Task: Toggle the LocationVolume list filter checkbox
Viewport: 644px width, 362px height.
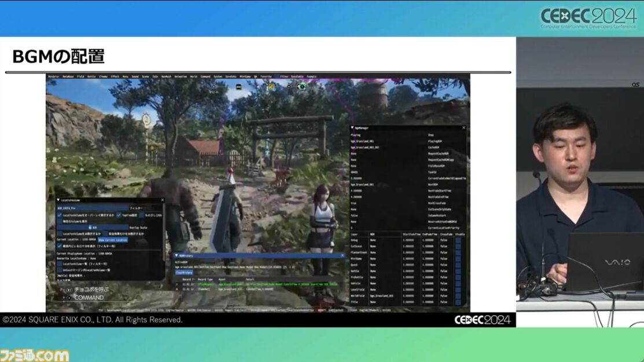Action: tap(60, 264)
